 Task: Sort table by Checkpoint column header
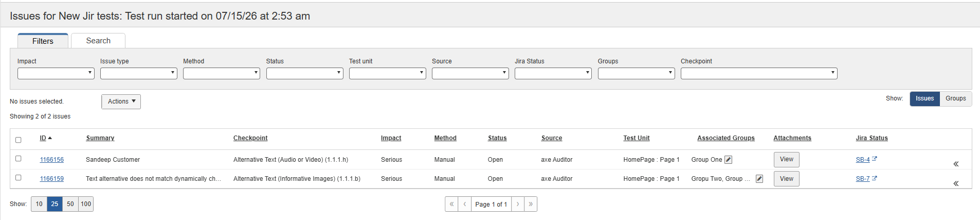[x=250, y=138]
